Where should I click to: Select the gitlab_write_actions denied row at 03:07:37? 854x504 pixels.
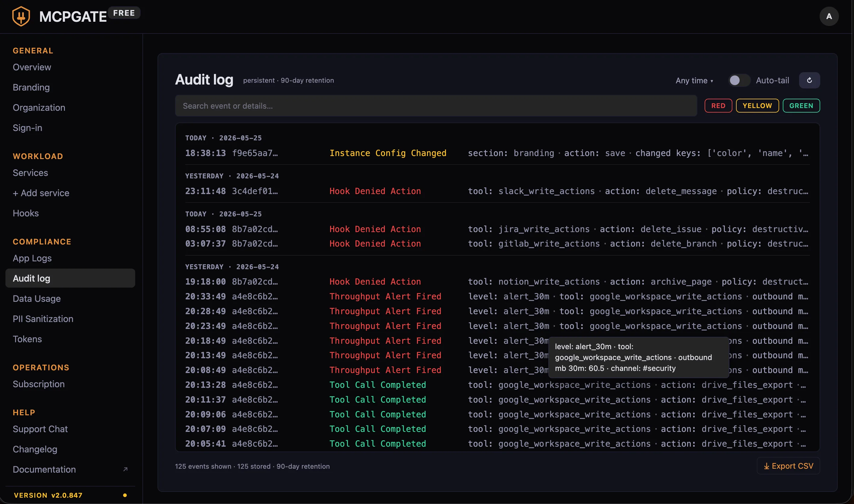point(497,244)
